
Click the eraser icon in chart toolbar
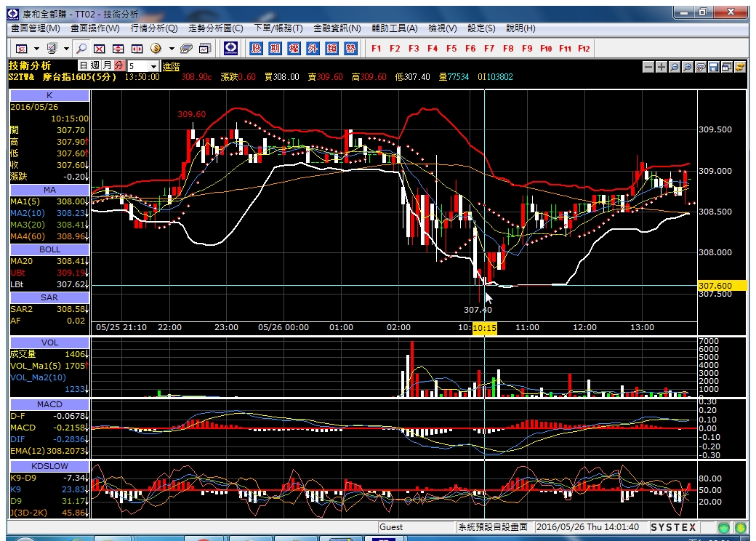[x=701, y=67]
